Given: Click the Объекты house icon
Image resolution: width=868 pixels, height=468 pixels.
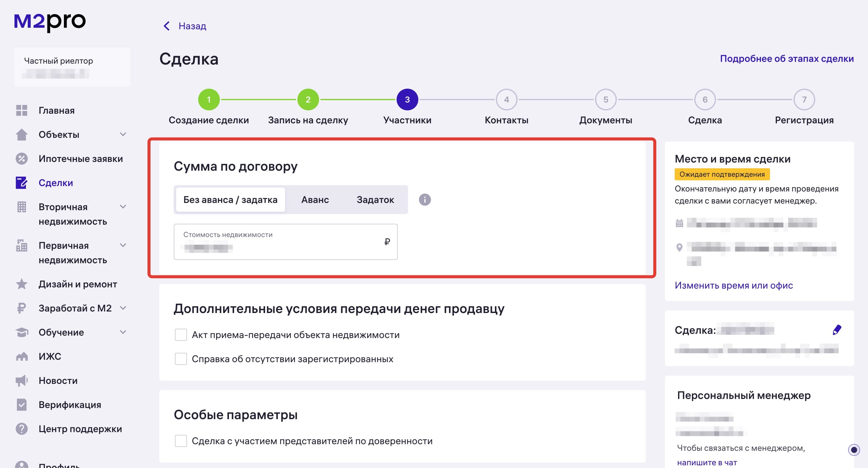Looking at the screenshot, I should point(22,134).
